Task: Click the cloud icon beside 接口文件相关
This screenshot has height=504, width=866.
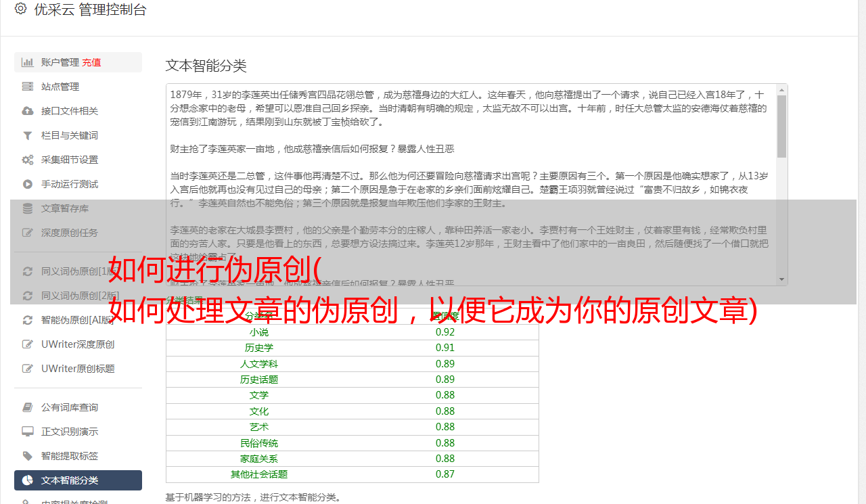Action: [27, 111]
